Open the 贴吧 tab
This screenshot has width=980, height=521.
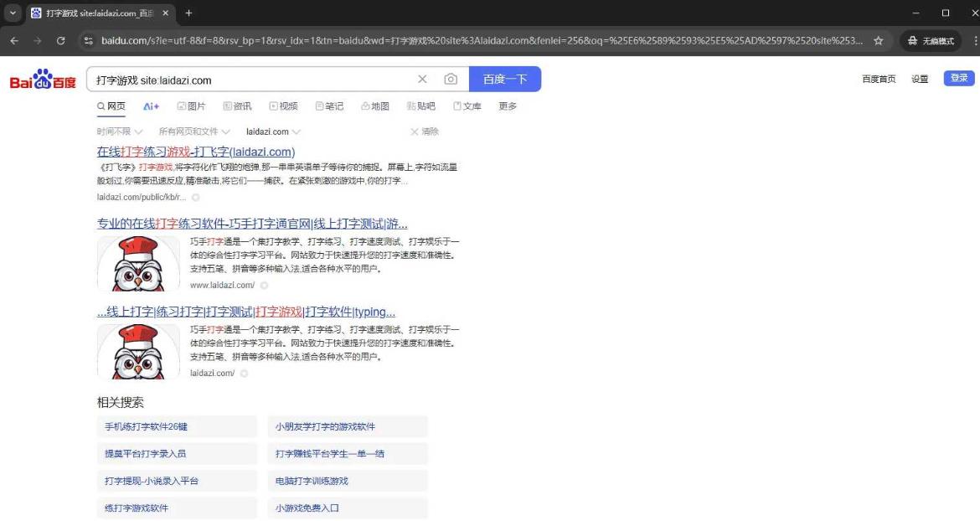coord(421,106)
